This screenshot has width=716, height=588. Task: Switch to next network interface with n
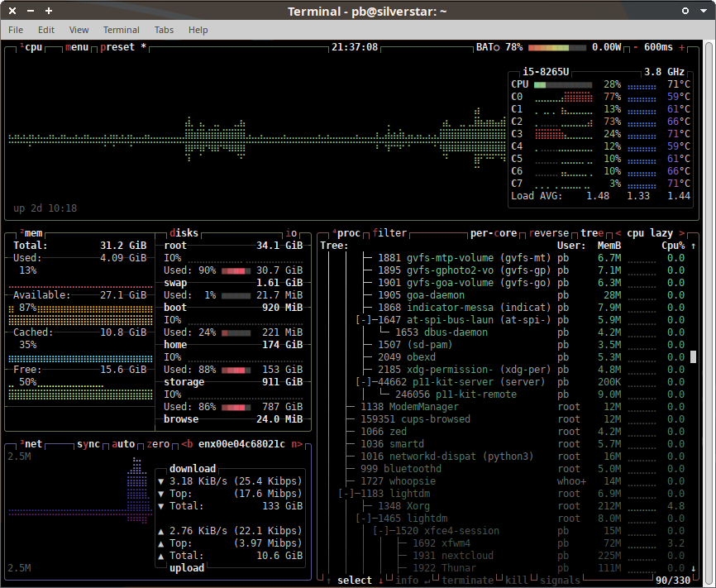[x=296, y=444]
